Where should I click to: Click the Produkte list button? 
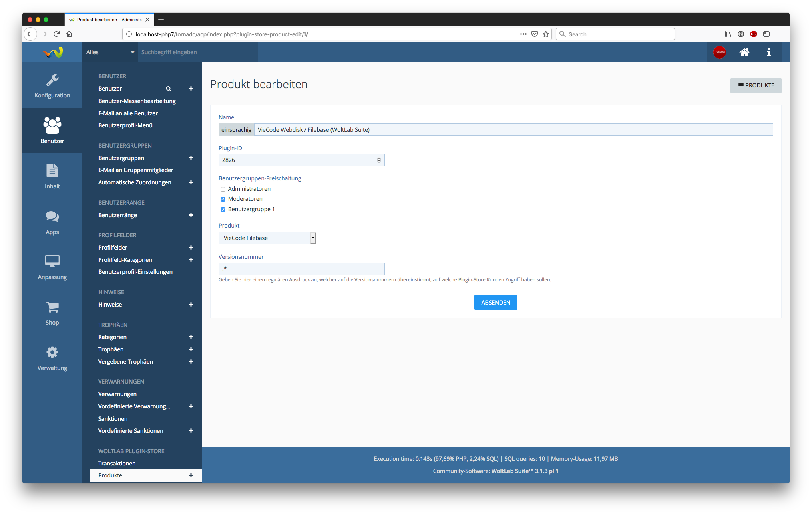pos(756,85)
